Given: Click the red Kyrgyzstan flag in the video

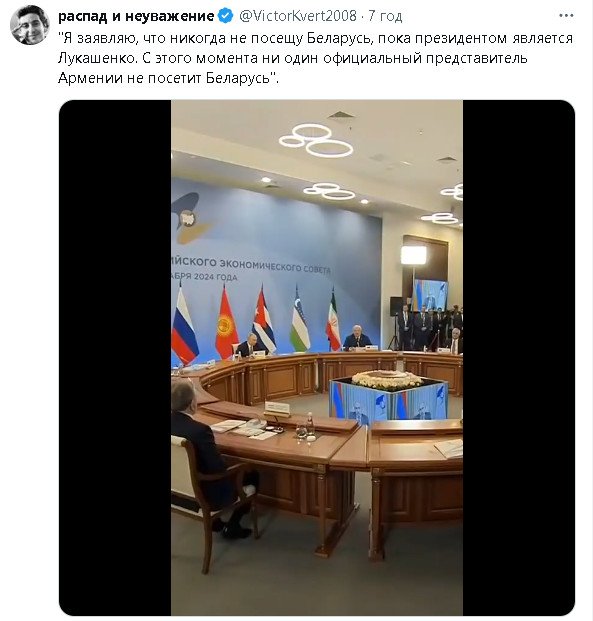Looking at the screenshot, I should pyautogui.click(x=227, y=323).
